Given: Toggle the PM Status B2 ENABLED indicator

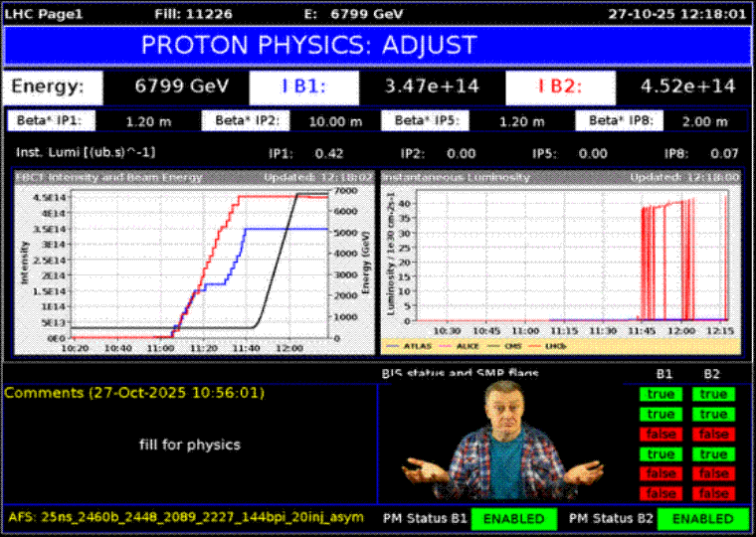Looking at the screenshot, I should [x=702, y=519].
